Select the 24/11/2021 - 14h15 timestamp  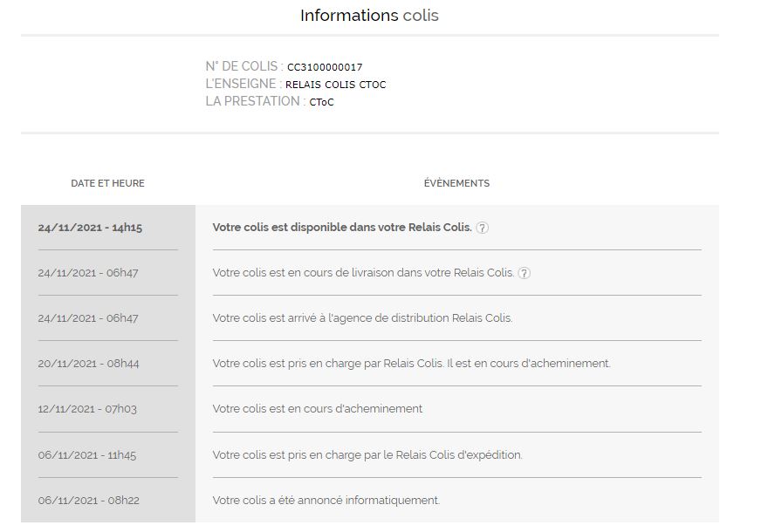click(90, 228)
